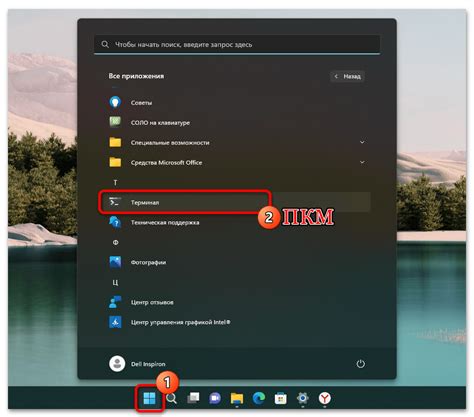The image size is (474, 417).
Task: Focus the search field at top
Action: pos(237,44)
